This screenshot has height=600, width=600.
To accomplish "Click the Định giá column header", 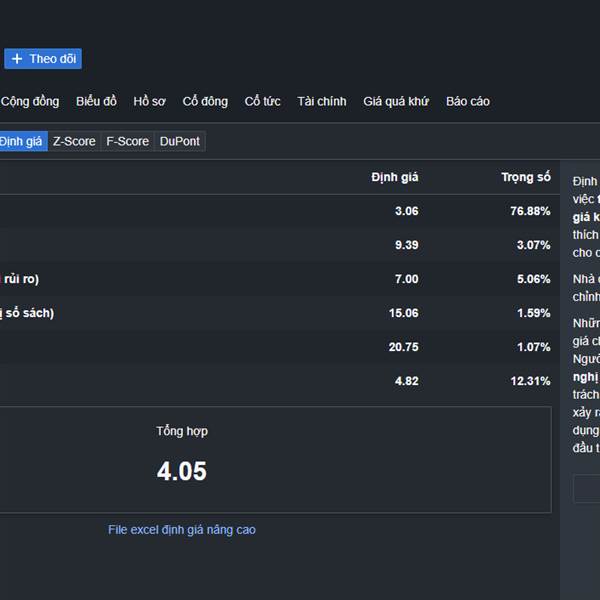I will [x=394, y=177].
